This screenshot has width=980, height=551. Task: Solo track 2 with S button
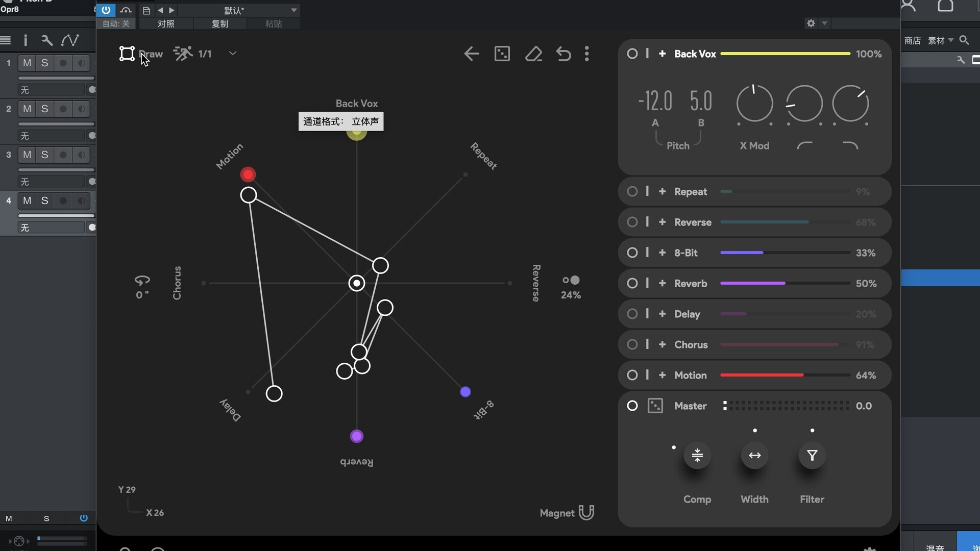pos(45,109)
